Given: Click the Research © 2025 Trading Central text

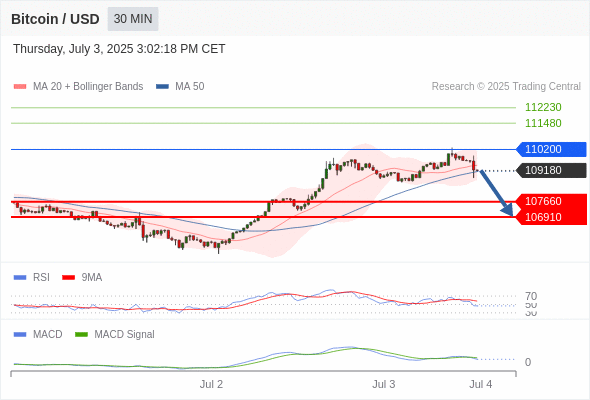Looking at the screenshot, I should pos(506,87).
